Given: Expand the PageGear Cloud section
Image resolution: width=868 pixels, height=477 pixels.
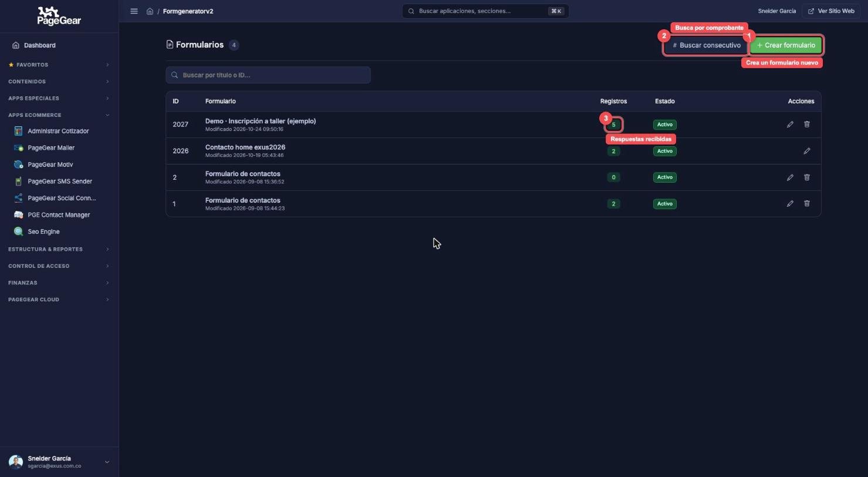Looking at the screenshot, I should 59,300.
